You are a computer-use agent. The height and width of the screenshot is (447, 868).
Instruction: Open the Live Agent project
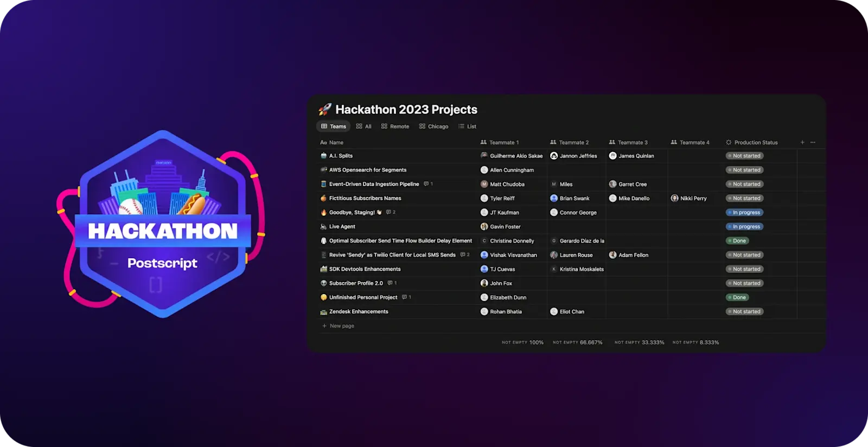(342, 226)
